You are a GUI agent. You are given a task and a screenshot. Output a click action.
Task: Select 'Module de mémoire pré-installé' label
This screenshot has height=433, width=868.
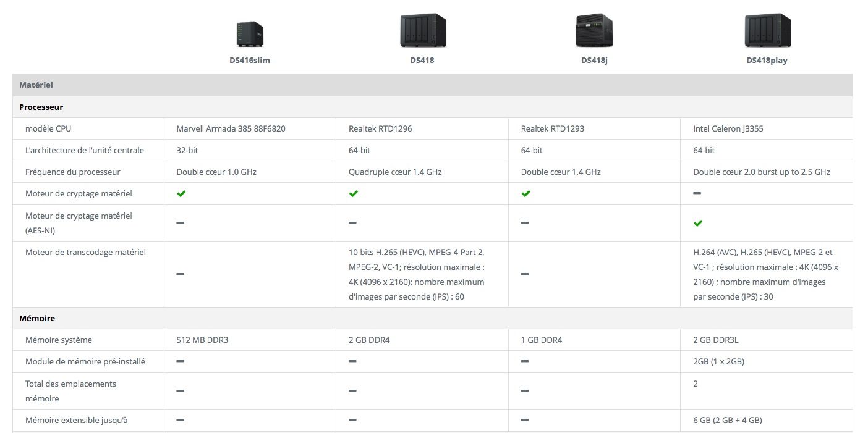tap(85, 361)
